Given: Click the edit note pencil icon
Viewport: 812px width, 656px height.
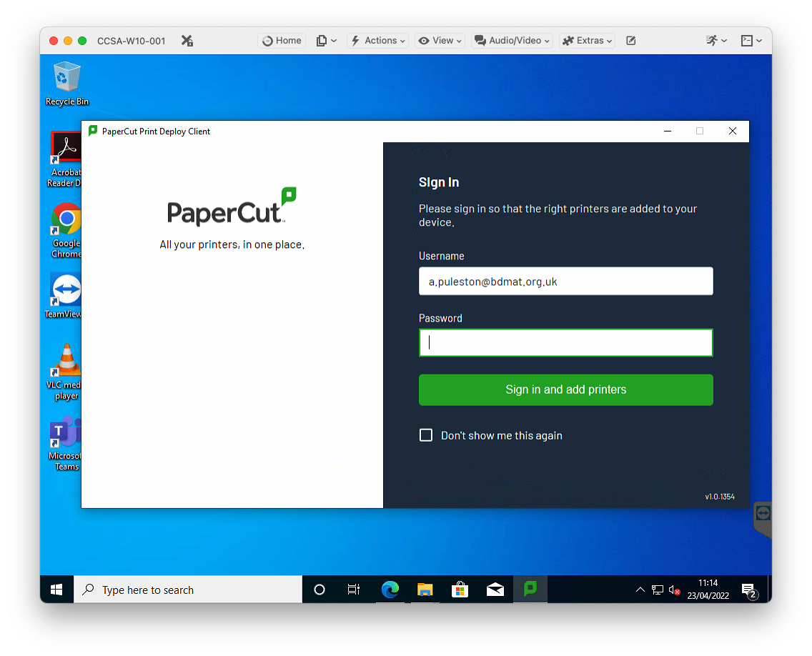Looking at the screenshot, I should (x=630, y=41).
